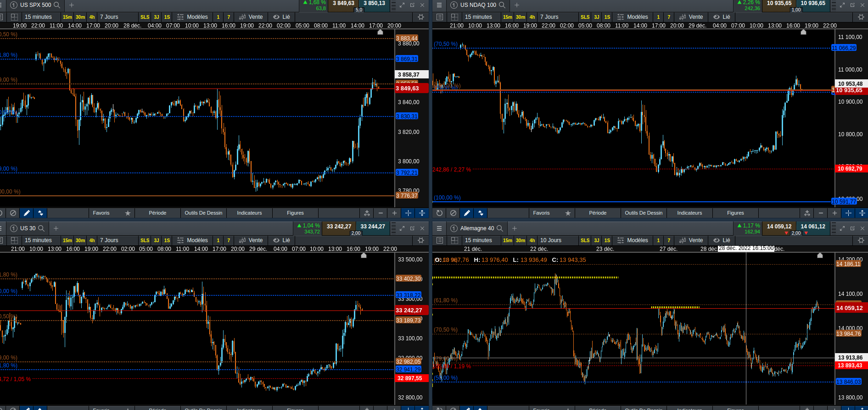The height and width of the screenshot is (410, 868).
Task: Toggle the Lié link option on US 30
Action: [x=282, y=240]
